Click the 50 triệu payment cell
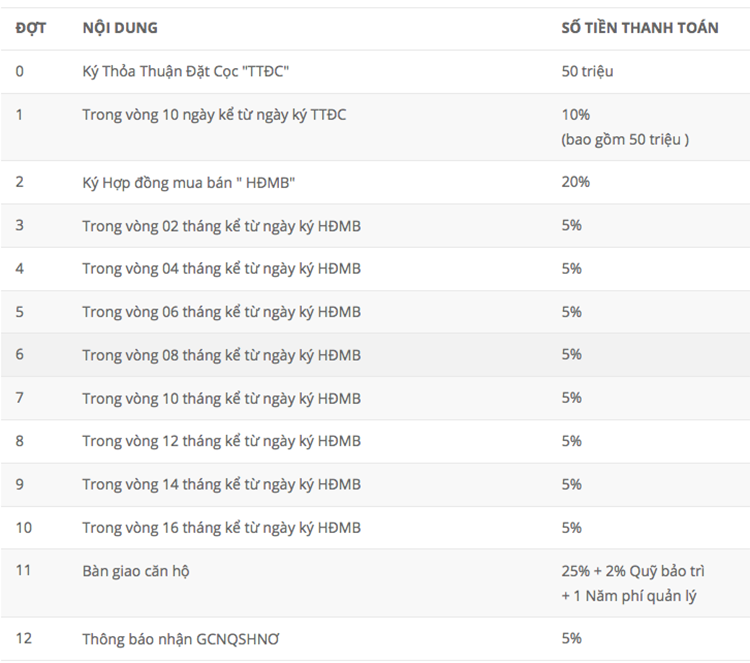This screenshot has height=663, width=750. pos(587,71)
